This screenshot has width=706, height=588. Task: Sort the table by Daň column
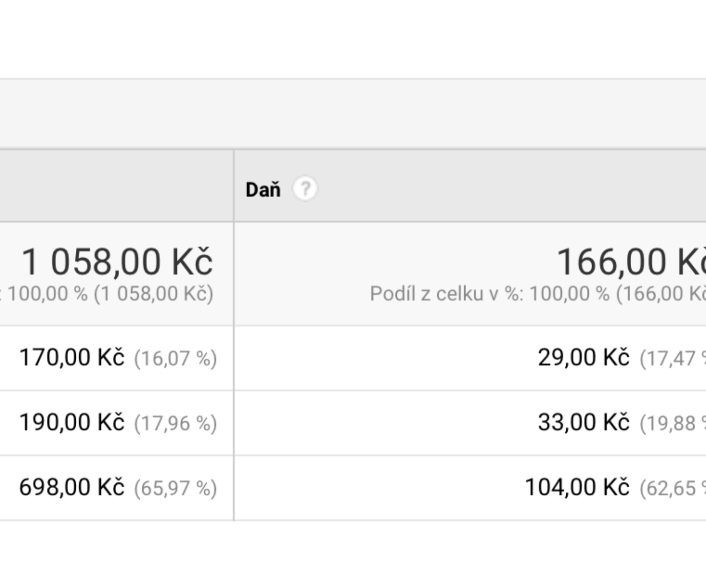263,190
